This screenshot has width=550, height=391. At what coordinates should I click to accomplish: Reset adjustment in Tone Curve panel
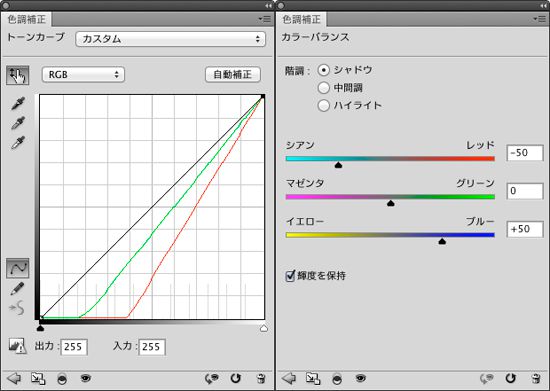[235, 378]
